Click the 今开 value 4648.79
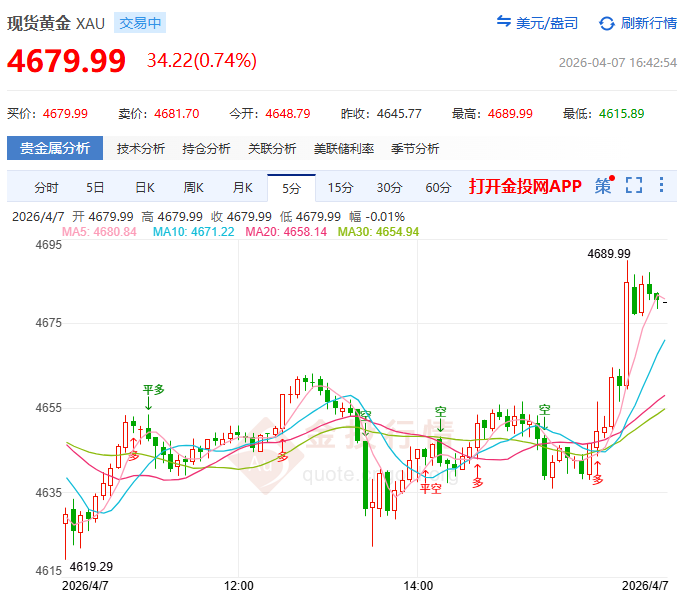Image resolution: width=691 pixels, height=592 pixels. coord(288,114)
